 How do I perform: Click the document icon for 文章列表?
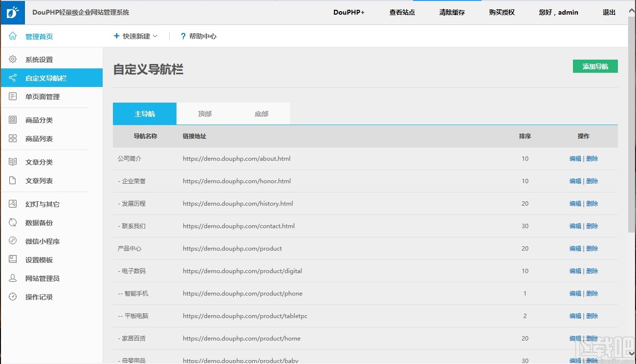tap(13, 181)
